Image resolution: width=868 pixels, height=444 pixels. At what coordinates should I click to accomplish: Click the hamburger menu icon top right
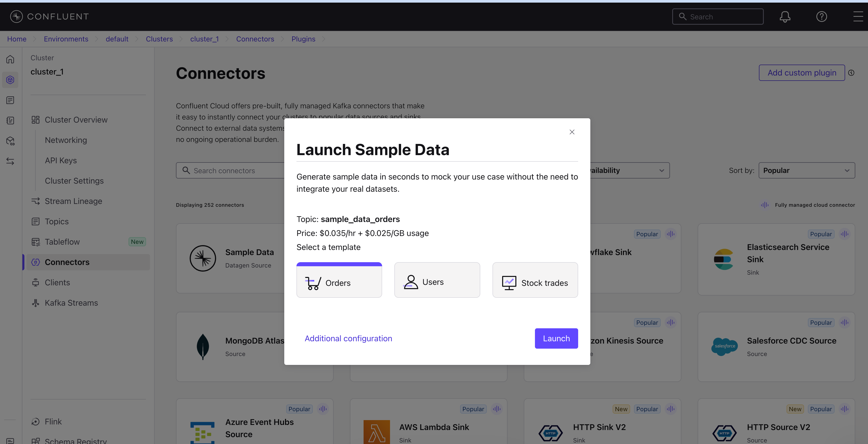858,16
